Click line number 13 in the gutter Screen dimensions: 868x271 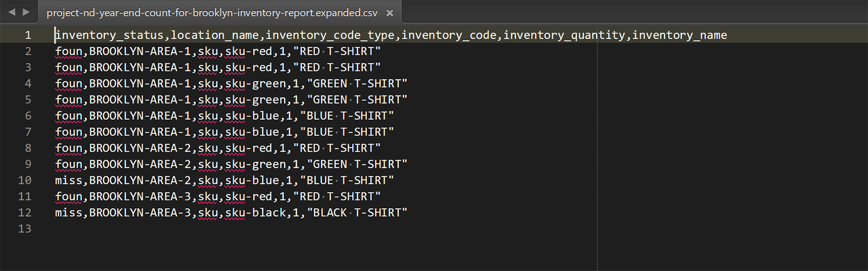pos(25,229)
